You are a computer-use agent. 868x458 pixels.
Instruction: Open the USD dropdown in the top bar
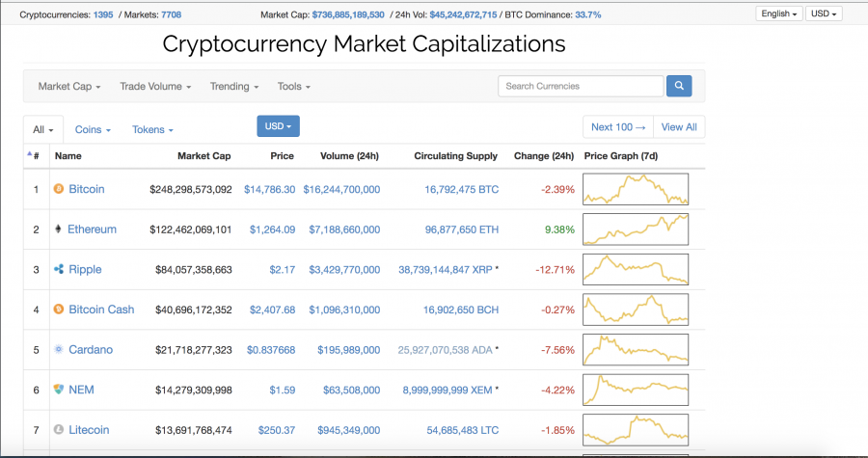(x=824, y=13)
